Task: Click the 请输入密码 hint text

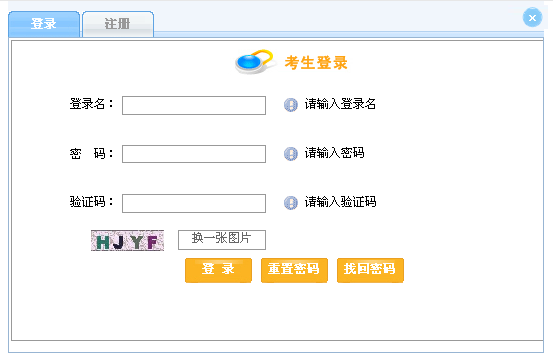Action: pyautogui.click(x=334, y=153)
